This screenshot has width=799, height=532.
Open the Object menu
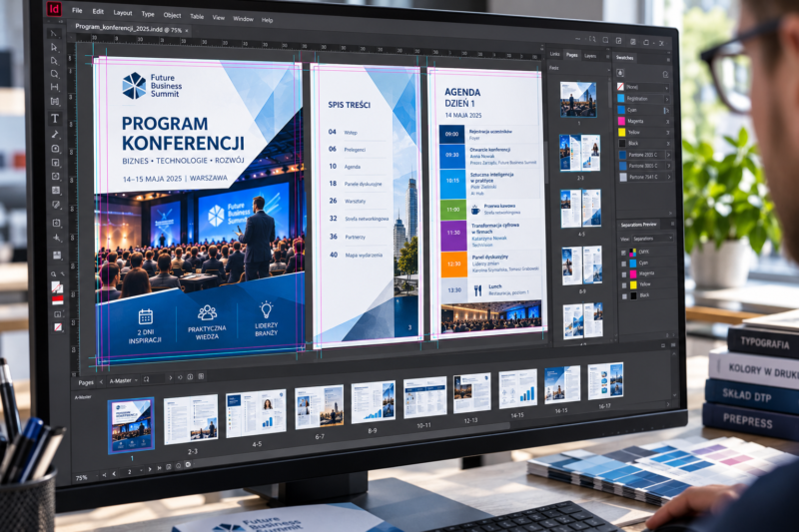click(x=172, y=15)
